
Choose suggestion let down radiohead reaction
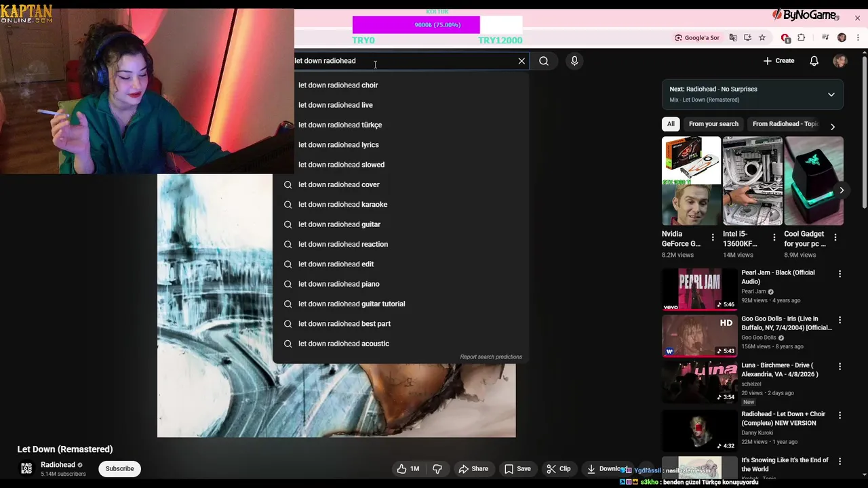(x=401, y=244)
